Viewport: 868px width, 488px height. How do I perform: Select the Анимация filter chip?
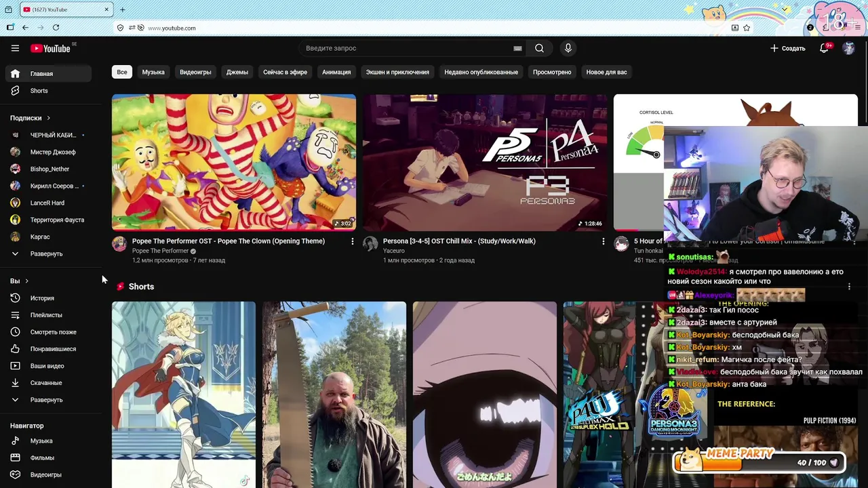coord(336,72)
